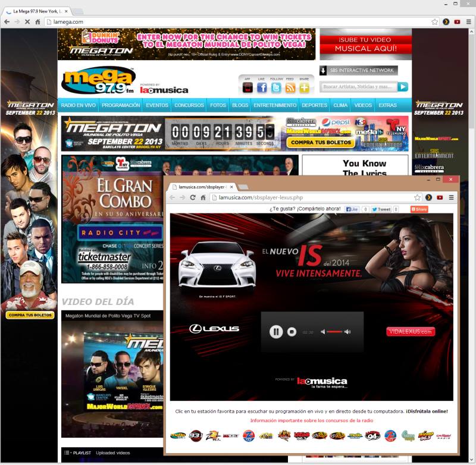The height and width of the screenshot is (465, 476).
Task: Click the RSS Feed icon
Action: point(290,88)
